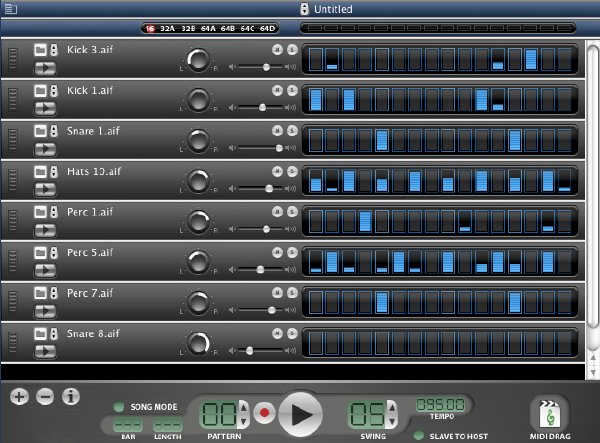Preview the Kick 3.aif sample
600x443 pixels.
pyautogui.click(x=45, y=68)
